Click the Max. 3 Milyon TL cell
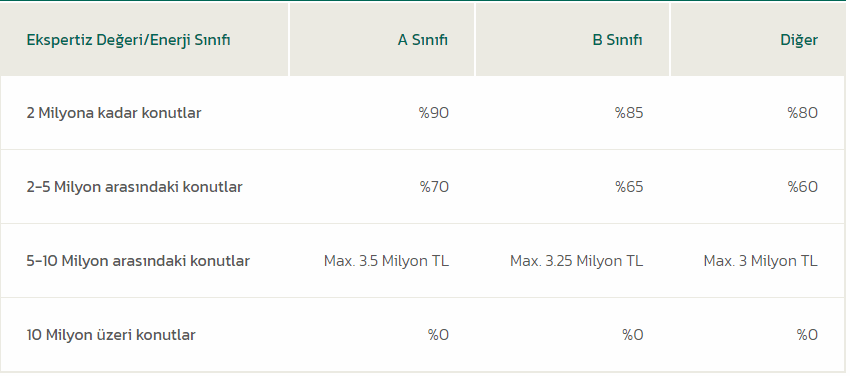This screenshot has width=850, height=376. pos(761,261)
